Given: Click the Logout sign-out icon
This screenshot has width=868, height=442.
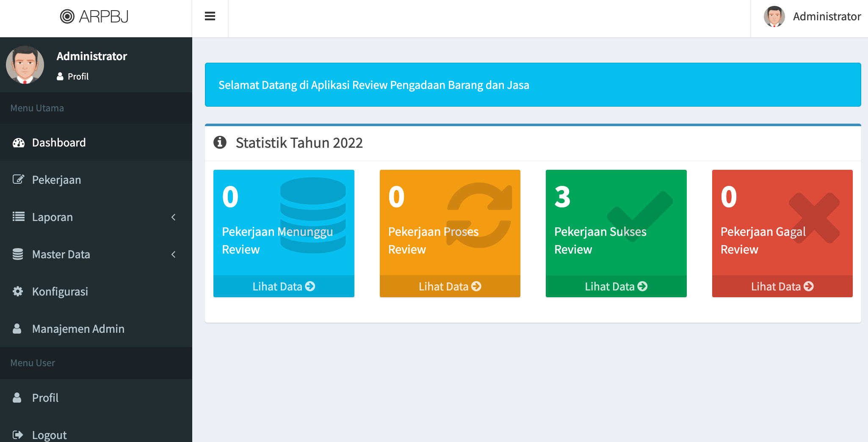Looking at the screenshot, I should tap(18, 435).
